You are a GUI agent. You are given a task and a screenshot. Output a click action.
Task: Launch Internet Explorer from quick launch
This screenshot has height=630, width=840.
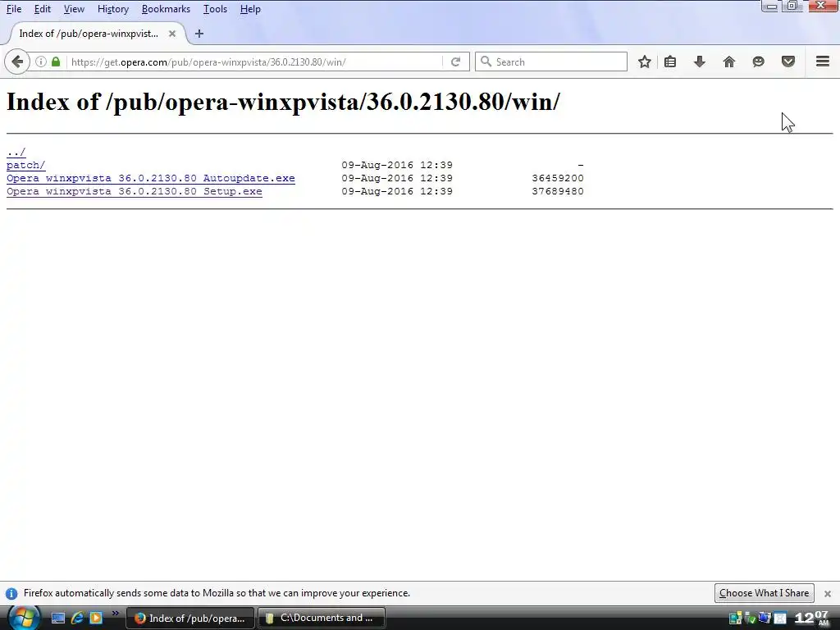(77, 619)
